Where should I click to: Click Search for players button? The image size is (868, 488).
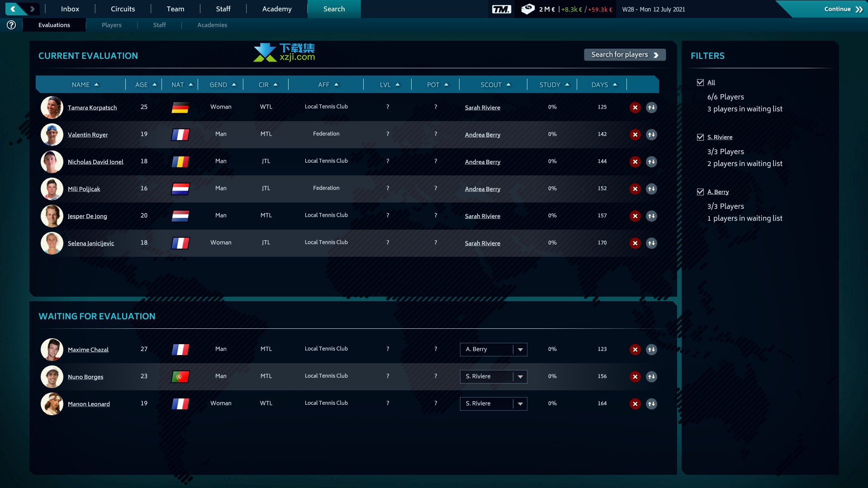pyautogui.click(x=625, y=54)
